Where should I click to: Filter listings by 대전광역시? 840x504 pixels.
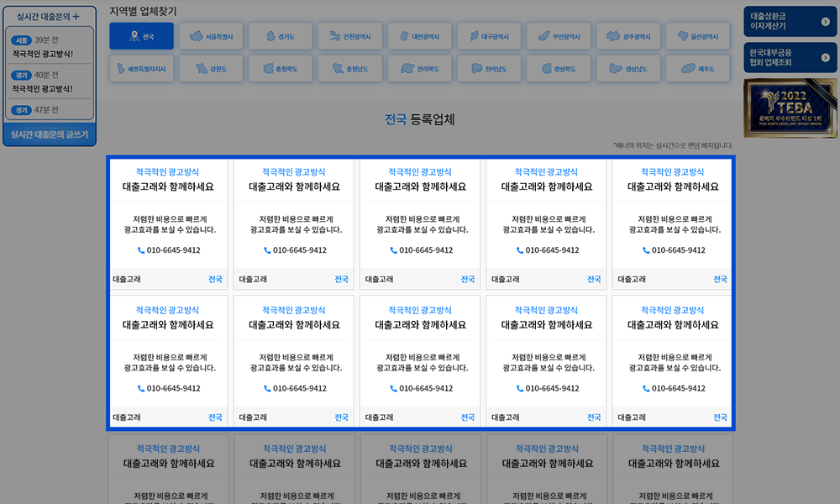(x=421, y=37)
